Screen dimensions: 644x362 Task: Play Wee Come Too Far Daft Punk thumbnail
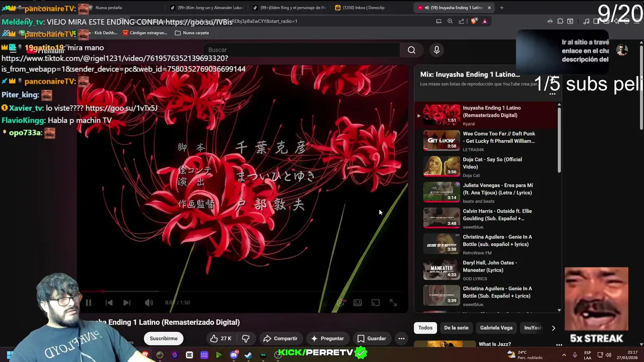[441, 140]
